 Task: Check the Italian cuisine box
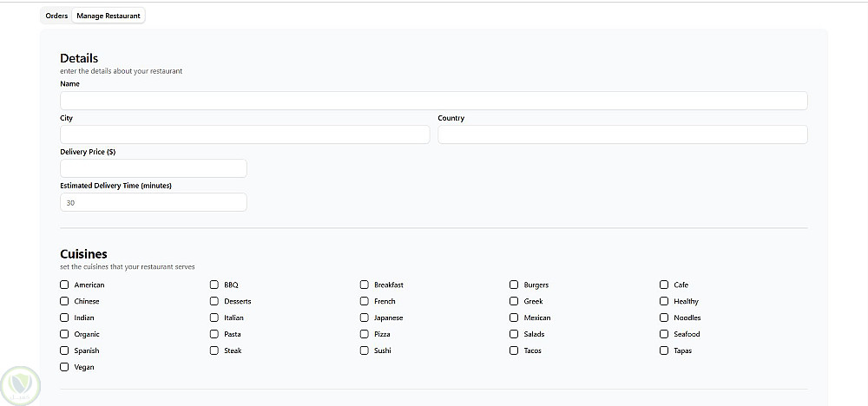214,318
